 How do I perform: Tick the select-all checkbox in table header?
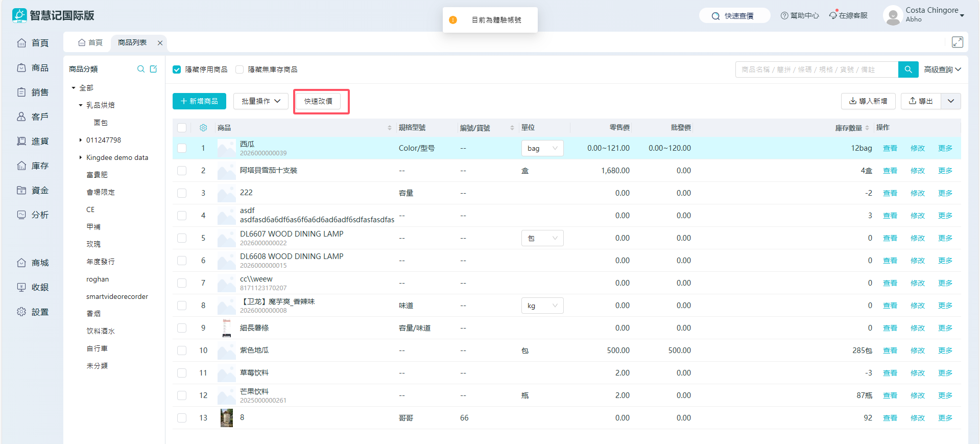coord(182,128)
